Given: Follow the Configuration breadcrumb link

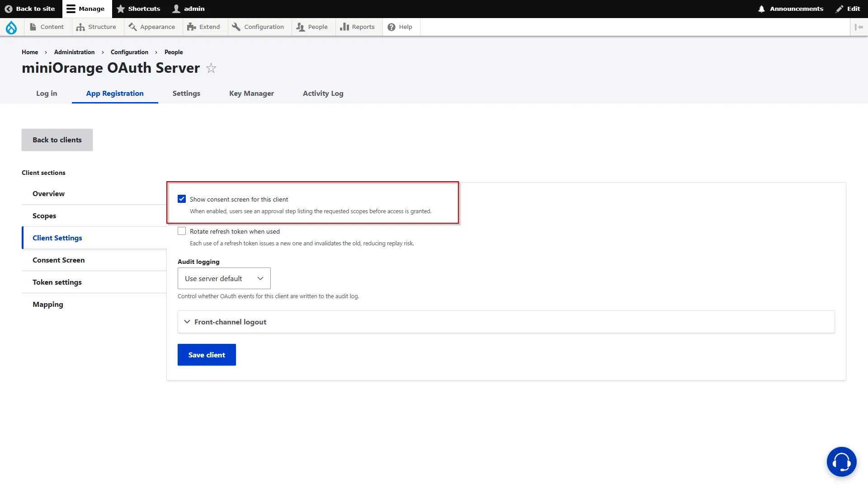Looking at the screenshot, I should (x=129, y=52).
